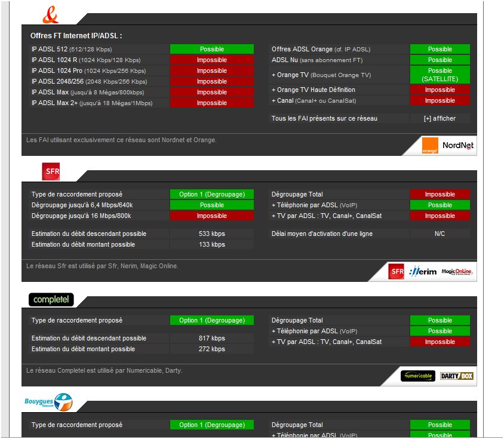Click the ADSL Nu offer row label
The image size is (504, 439).
[316, 60]
